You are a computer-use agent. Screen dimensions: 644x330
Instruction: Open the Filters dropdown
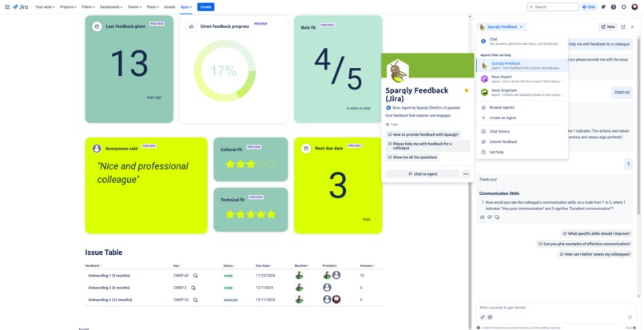(88, 7)
